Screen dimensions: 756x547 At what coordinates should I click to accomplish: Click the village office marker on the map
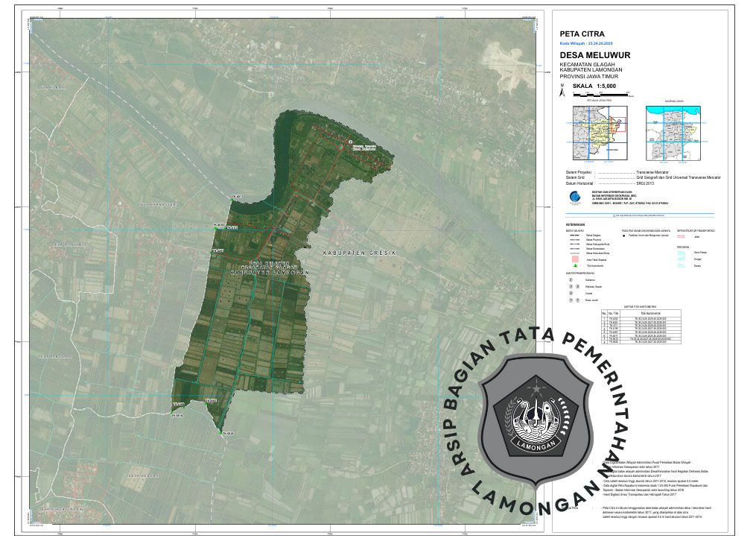point(349,139)
